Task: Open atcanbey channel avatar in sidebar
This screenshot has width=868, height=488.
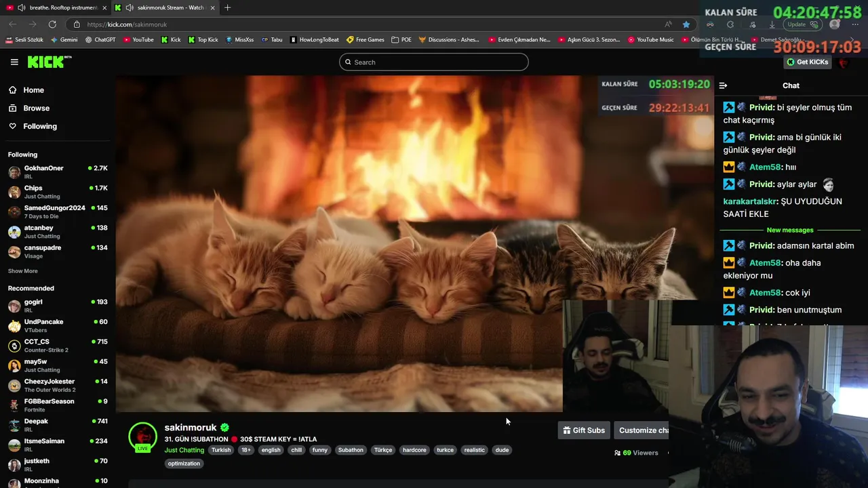Action: click(14, 232)
